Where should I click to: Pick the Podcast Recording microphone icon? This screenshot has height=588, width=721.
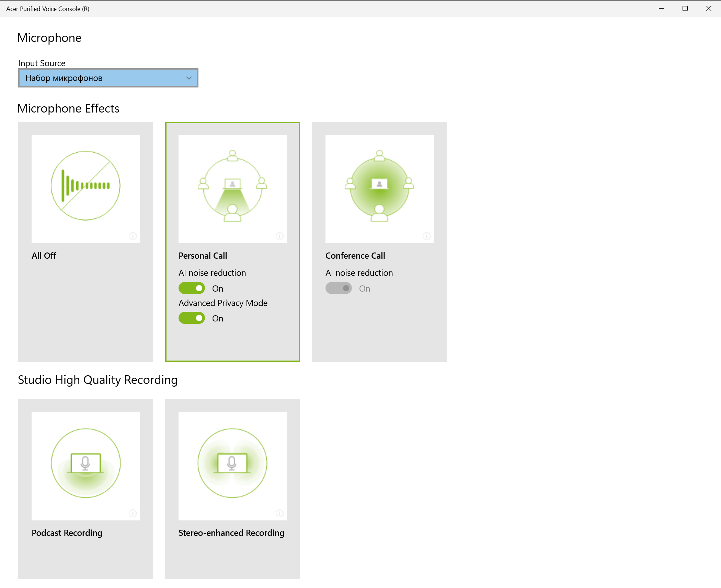(85, 463)
